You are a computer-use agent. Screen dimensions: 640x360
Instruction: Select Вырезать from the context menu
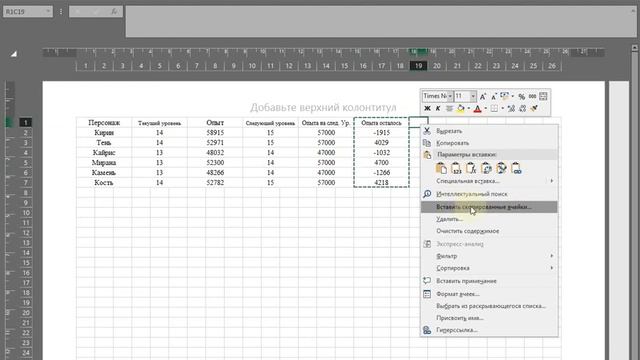coord(489,131)
